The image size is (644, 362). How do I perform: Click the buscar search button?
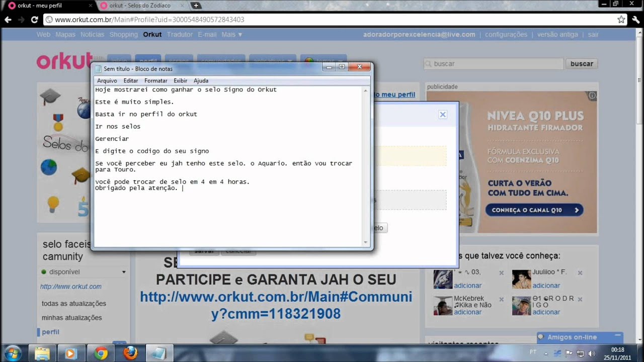pyautogui.click(x=582, y=64)
